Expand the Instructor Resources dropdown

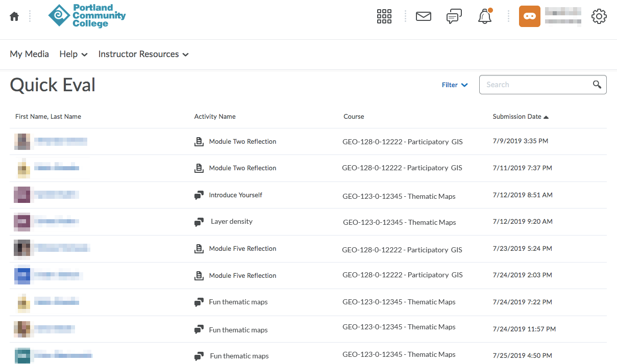143,54
